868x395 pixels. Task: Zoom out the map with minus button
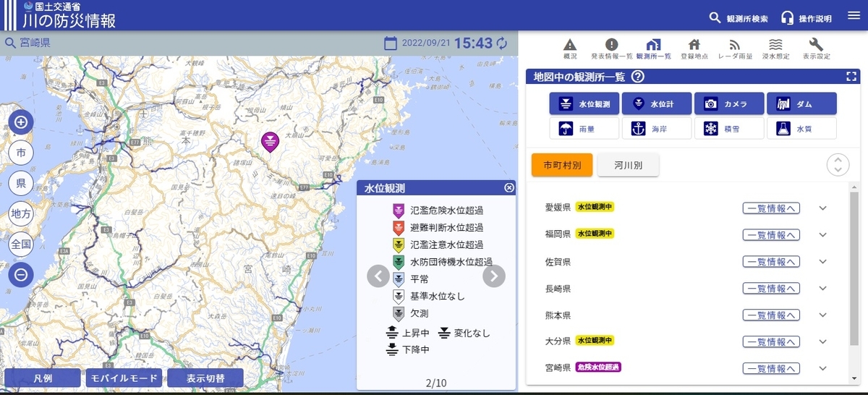[x=21, y=275]
